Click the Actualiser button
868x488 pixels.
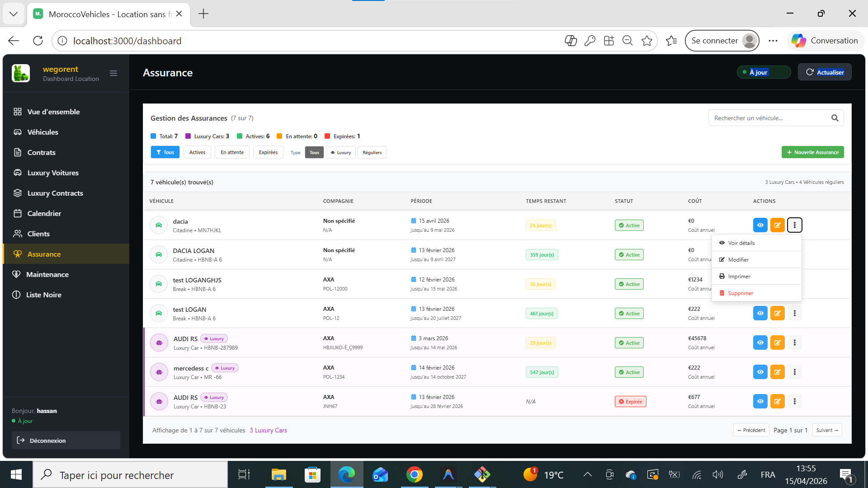click(x=825, y=72)
